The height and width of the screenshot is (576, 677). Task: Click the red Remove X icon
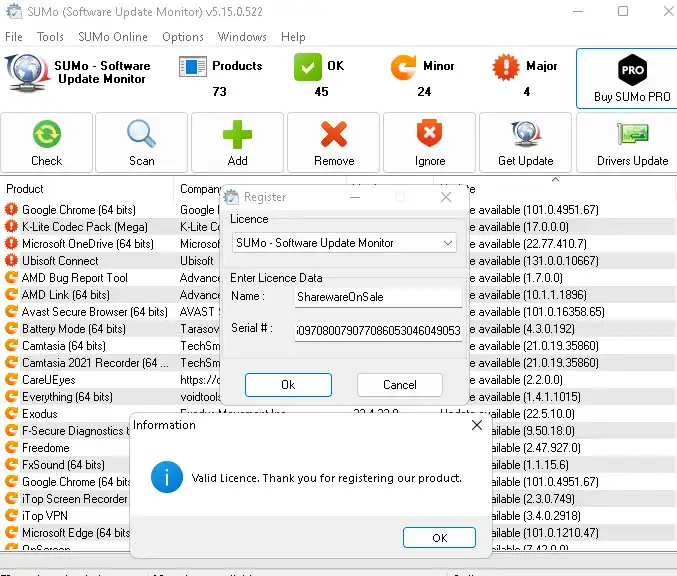333,135
